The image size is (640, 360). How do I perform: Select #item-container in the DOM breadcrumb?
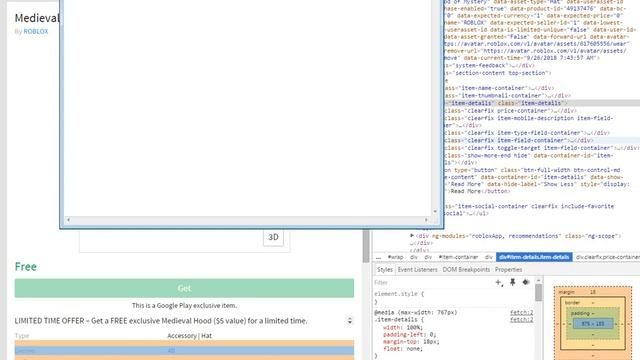tap(458, 257)
